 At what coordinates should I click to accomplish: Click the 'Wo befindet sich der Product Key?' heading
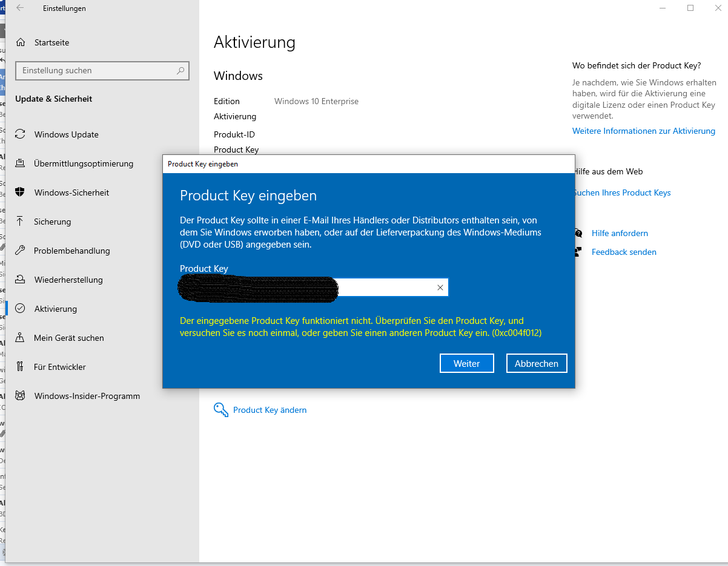[x=637, y=65]
